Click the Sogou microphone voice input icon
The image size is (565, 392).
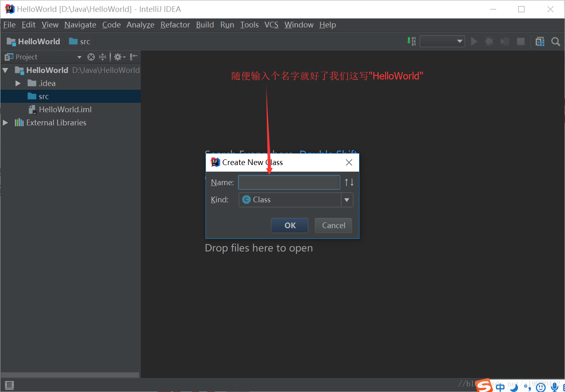coord(554,386)
